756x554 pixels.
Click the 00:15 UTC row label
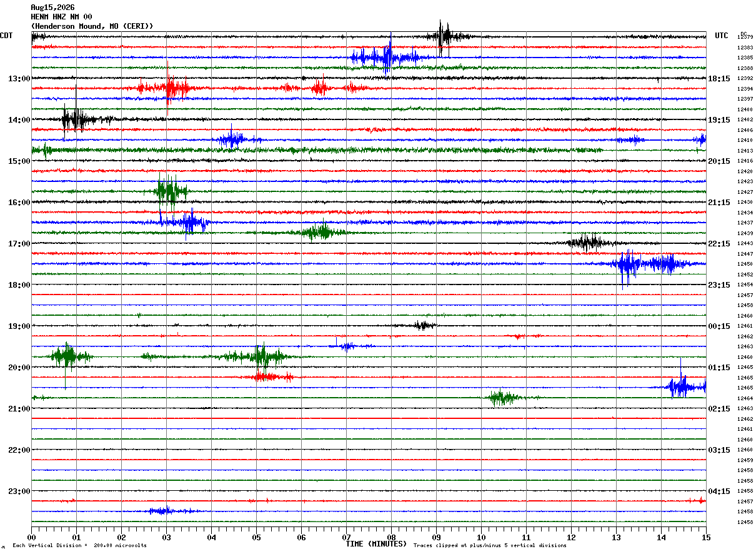pos(719,326)
